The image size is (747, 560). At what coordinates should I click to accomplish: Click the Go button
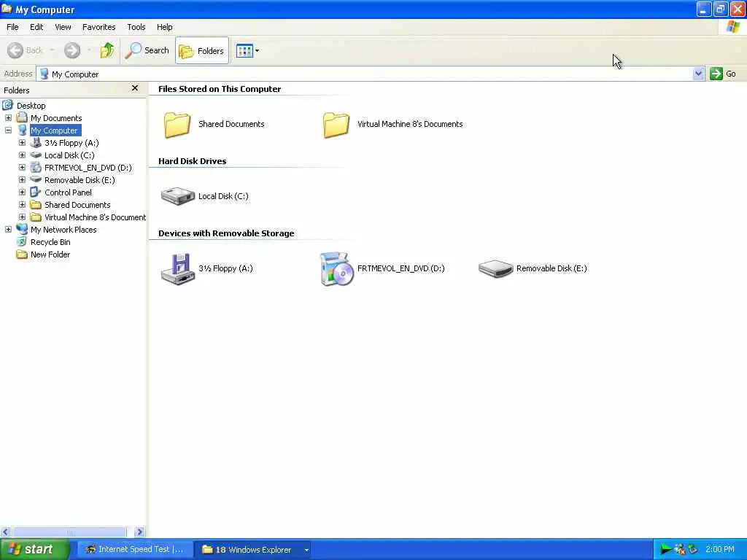point(723,74)
